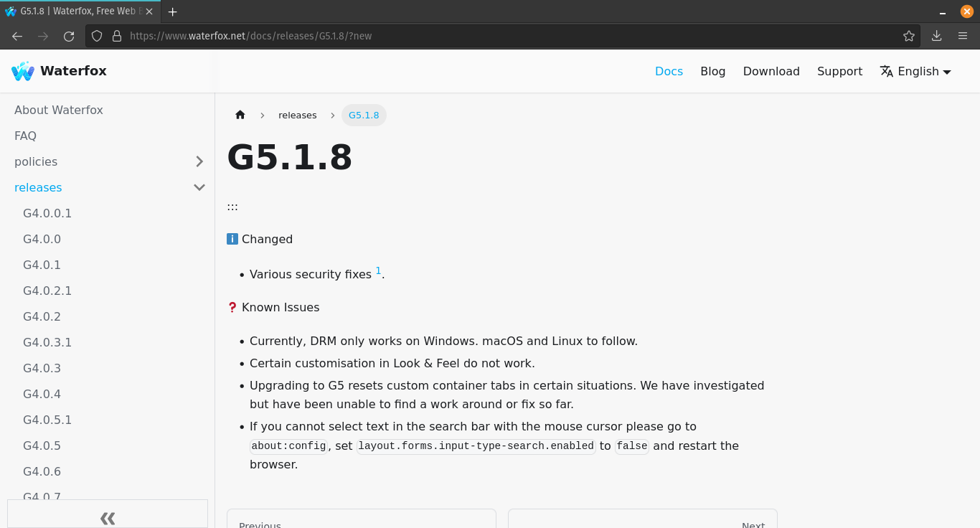The height and width of the screenshot is (528, 980).
Task: Click the blue info icon beside Changed
Action: coord(232,239)
